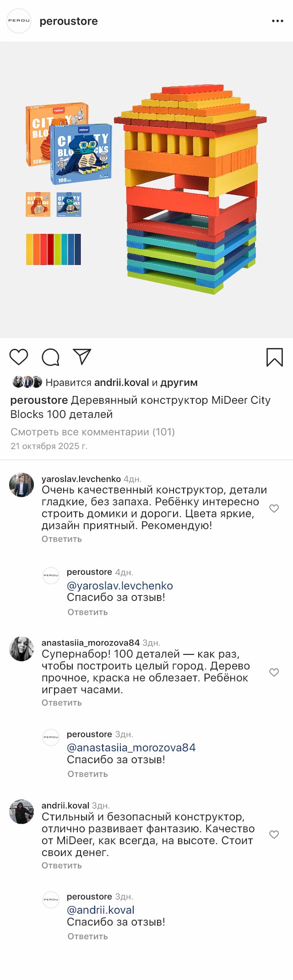
Task: Like anastasiia_morozova84's comment
Action: click(x=274, y=672)
